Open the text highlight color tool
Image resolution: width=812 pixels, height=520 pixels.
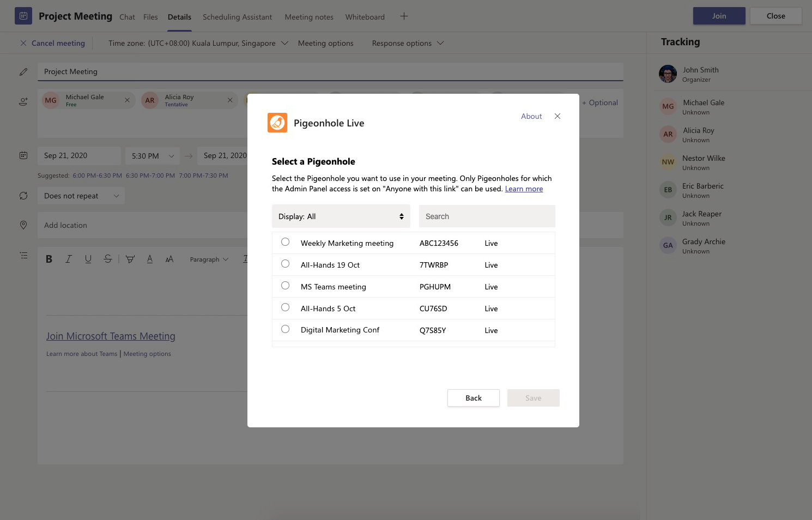point(130,259)
